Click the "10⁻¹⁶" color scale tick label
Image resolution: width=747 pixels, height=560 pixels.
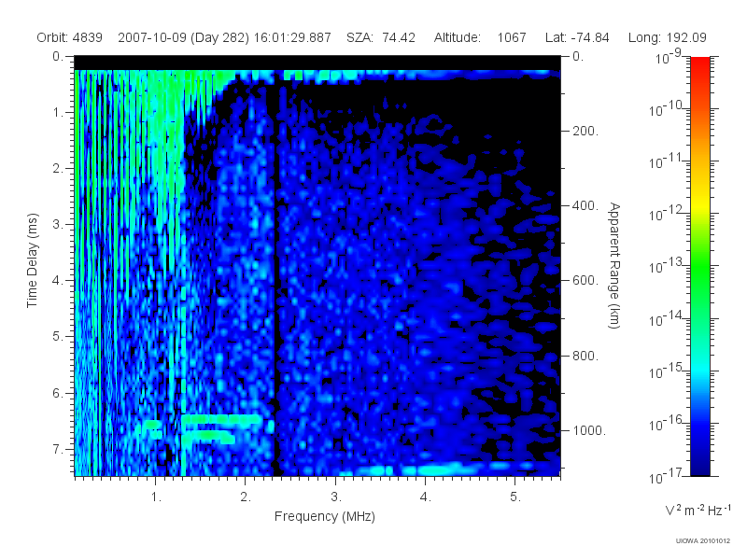[668, 424]
